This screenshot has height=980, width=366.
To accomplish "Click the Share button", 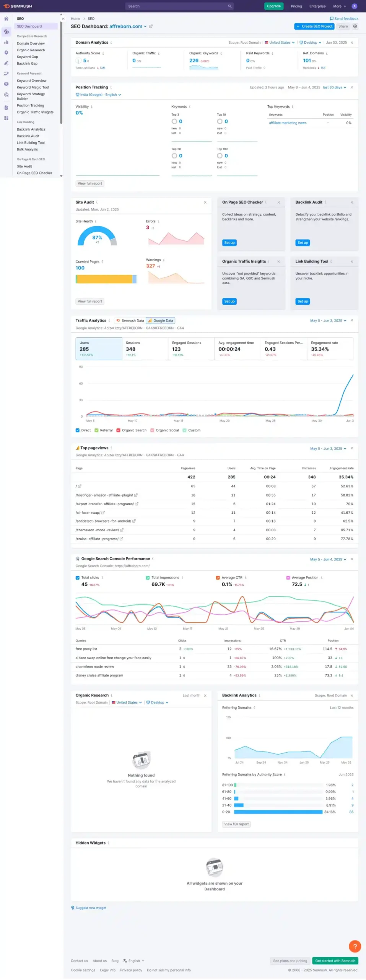I will [343, 26].
